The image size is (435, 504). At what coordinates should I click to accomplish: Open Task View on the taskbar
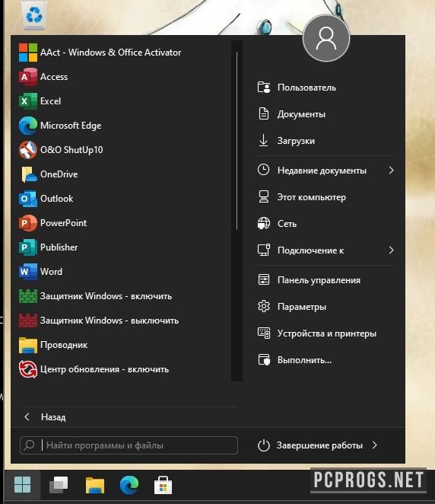(59, 485)
